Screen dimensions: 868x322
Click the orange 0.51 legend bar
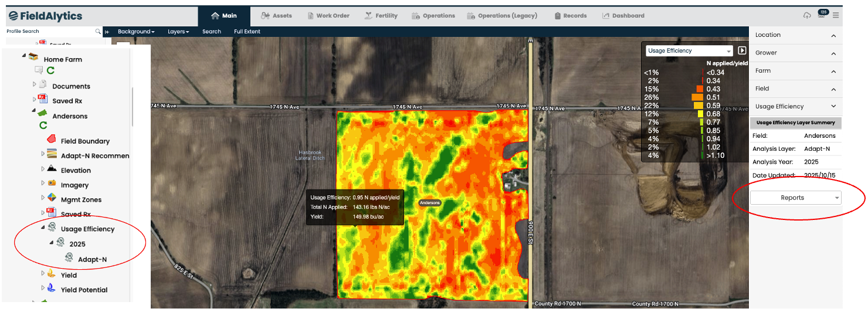pos(697,97)
